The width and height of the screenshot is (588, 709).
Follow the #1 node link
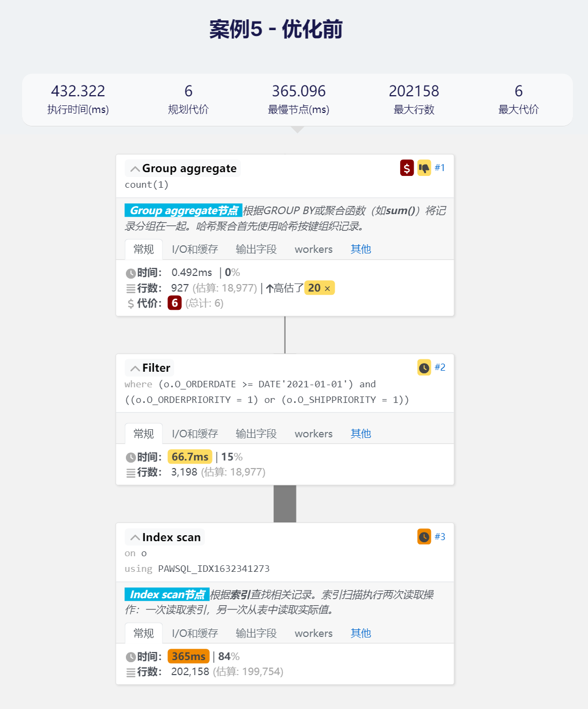pyautogui.click(x=440, y=168)
